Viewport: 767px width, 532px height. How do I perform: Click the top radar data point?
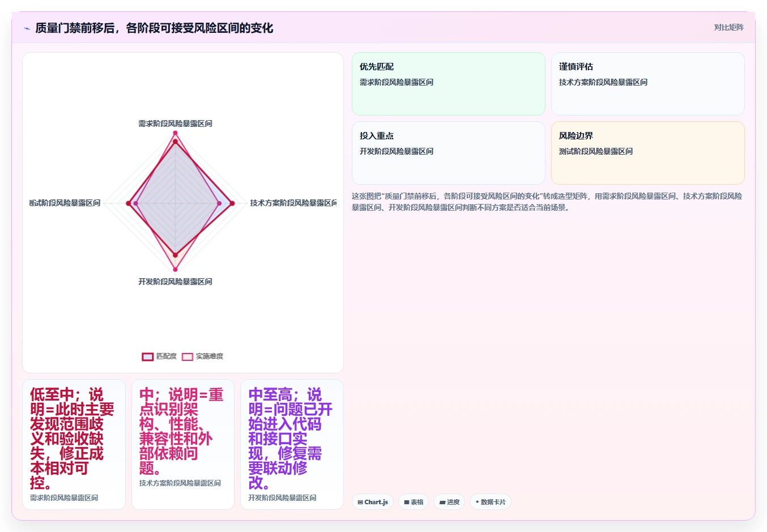tap(175, 133)
